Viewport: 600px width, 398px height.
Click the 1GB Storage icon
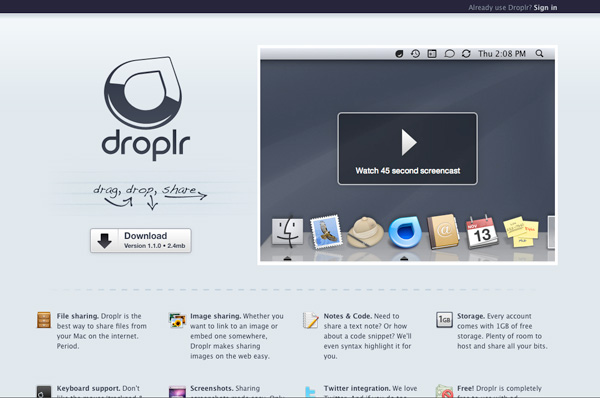[444, 320]
